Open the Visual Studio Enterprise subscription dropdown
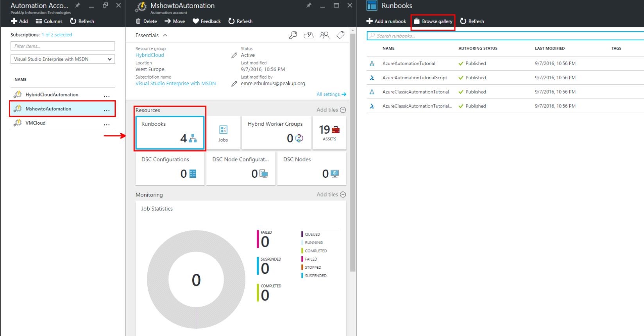This screenshot has height=336, width=644. coord(63,59)
